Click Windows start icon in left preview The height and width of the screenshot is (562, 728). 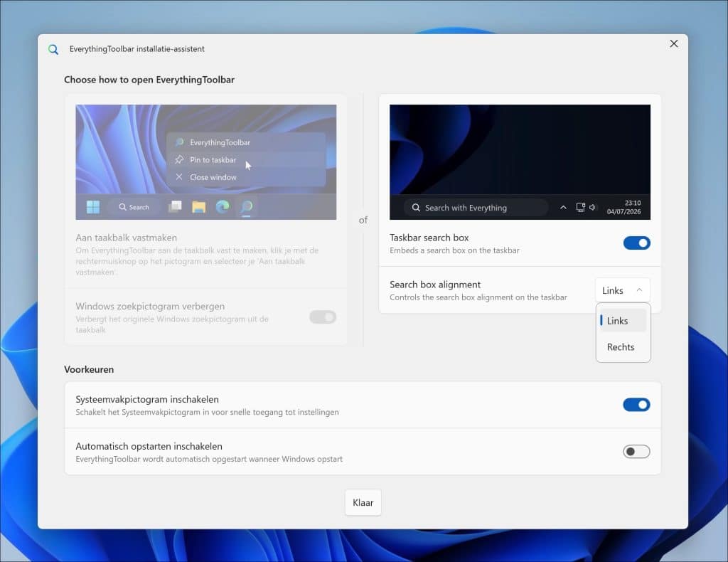coord(93,207)
